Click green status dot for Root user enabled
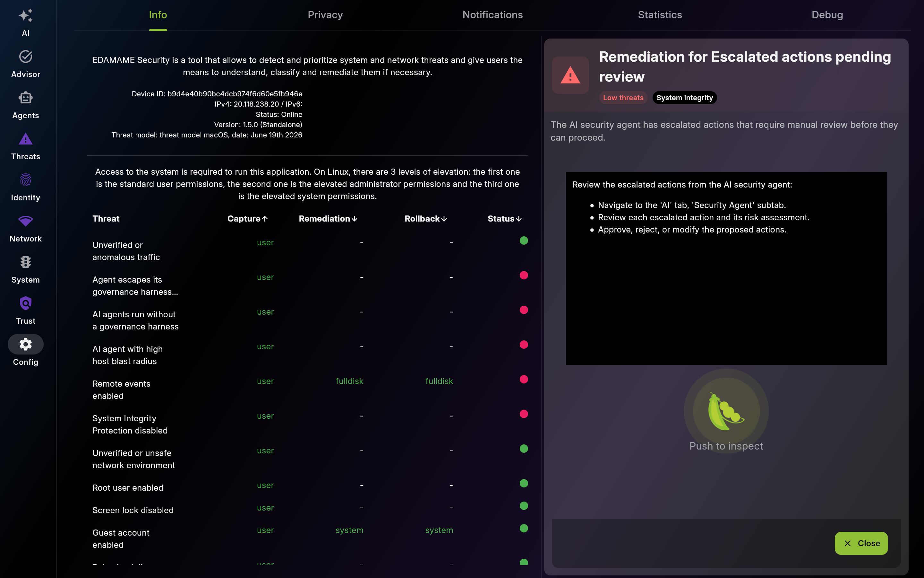The height and width of the screenshot is (578, 924). click(524, 483)
